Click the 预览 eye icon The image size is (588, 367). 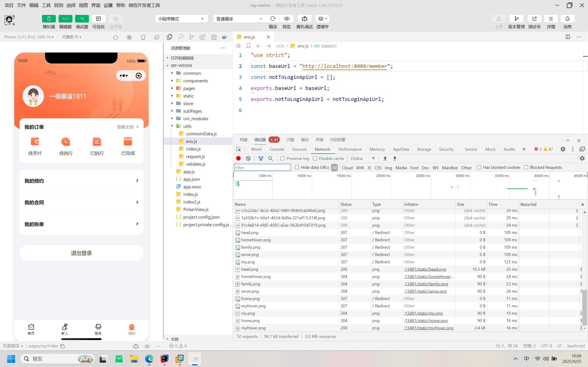point(287,19)
